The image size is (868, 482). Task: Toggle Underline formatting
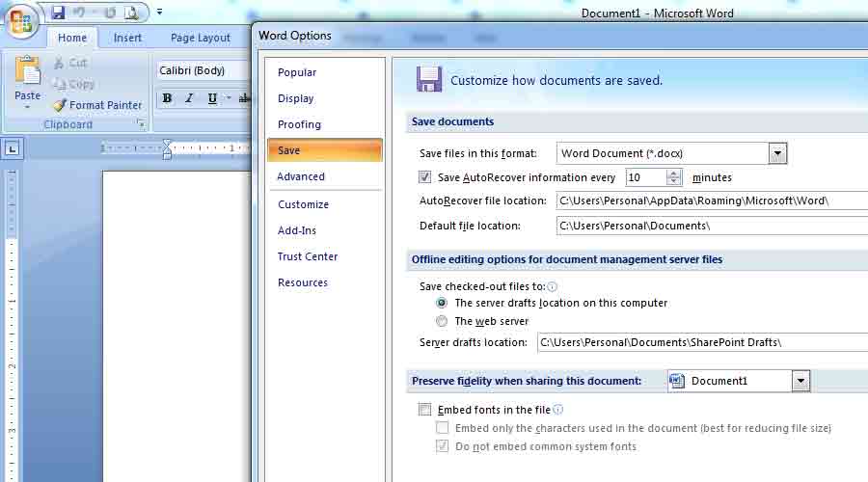click(x=212, y=98)
